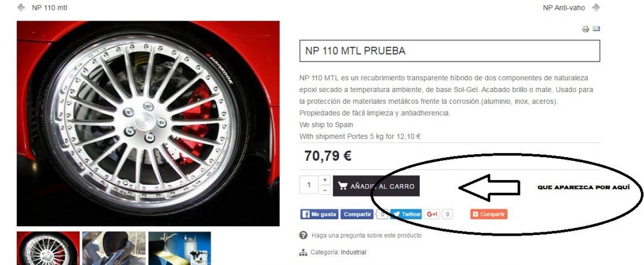Open Haga una pregunta sobre este producto link
The width and height of the screenshot is (644, 265).
(x=366, y=235)
